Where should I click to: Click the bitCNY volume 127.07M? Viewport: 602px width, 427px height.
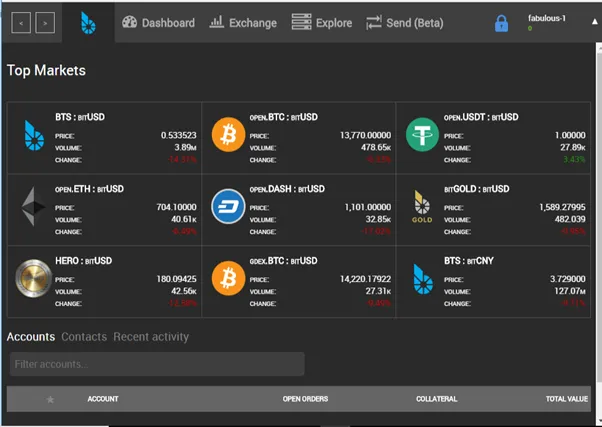click(570, 291)
